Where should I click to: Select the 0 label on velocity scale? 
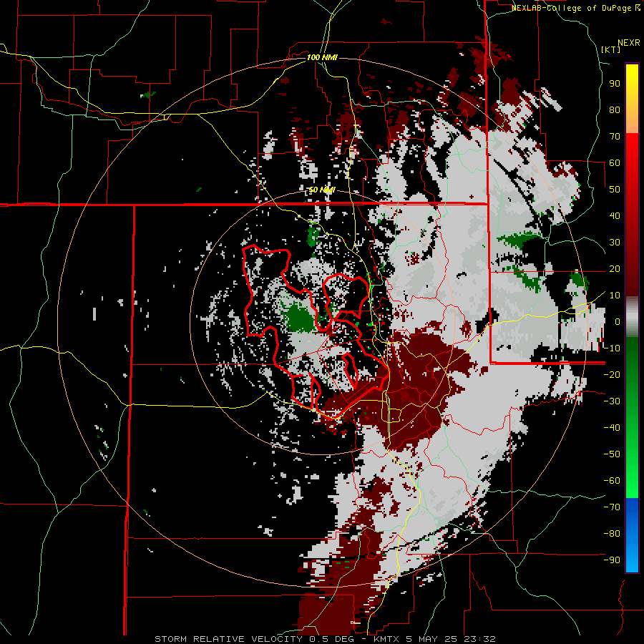coord(618,322)
